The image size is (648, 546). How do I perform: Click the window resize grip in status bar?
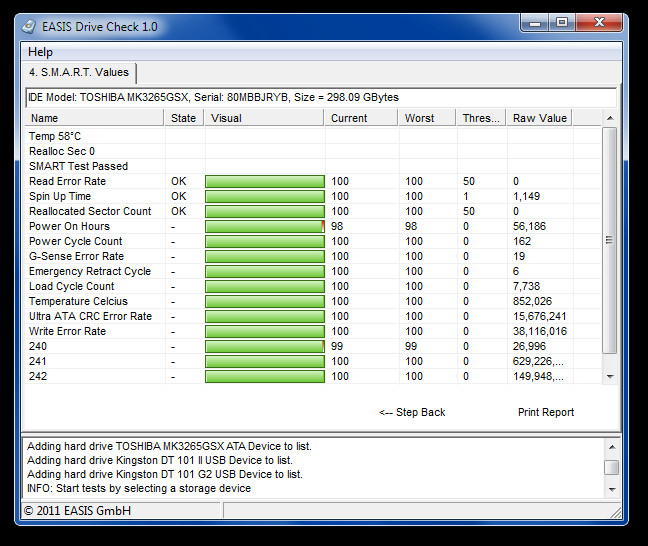615,513
